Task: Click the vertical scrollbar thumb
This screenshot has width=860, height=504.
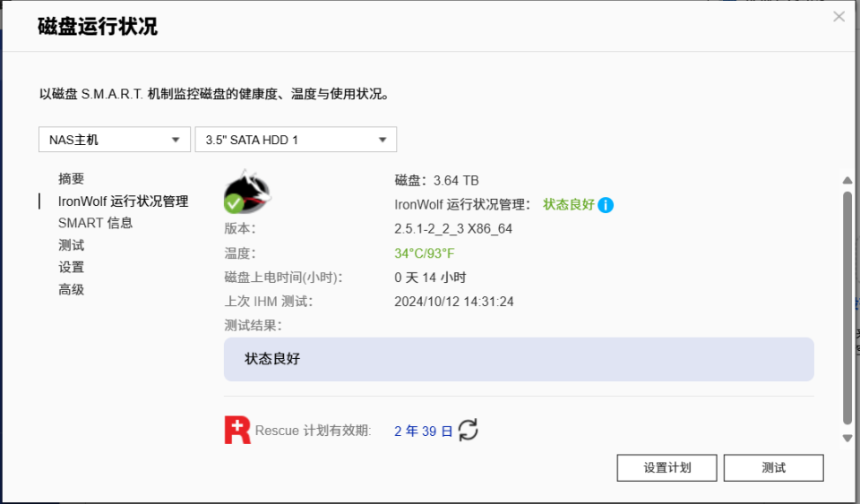Action: tap(847, 308)
